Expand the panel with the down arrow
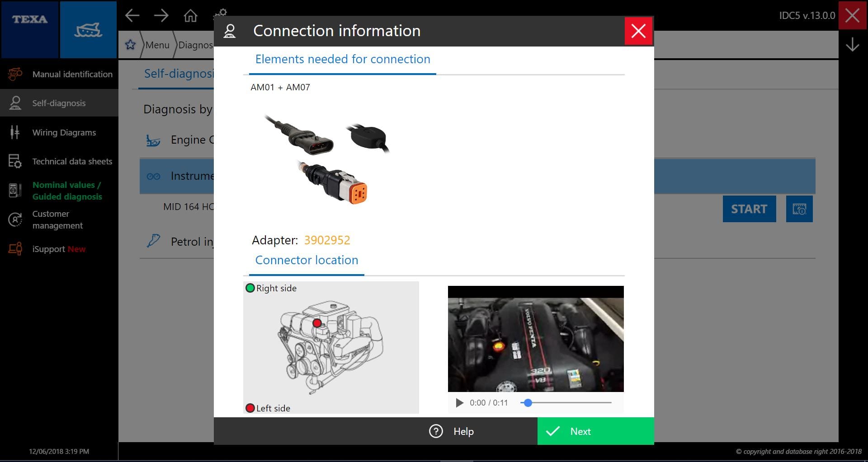This screenshot has width=868, height=462. pos(853,44)
